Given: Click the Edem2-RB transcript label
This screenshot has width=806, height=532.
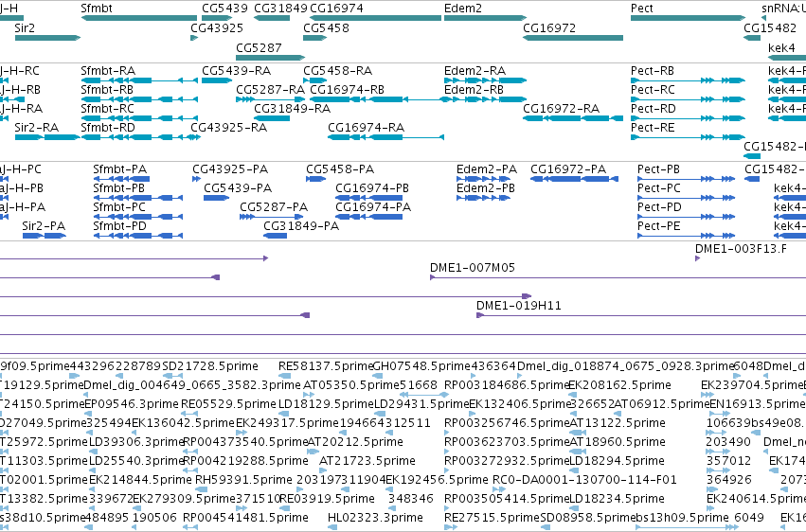Looking at the screenshot, I should [474, 89].
